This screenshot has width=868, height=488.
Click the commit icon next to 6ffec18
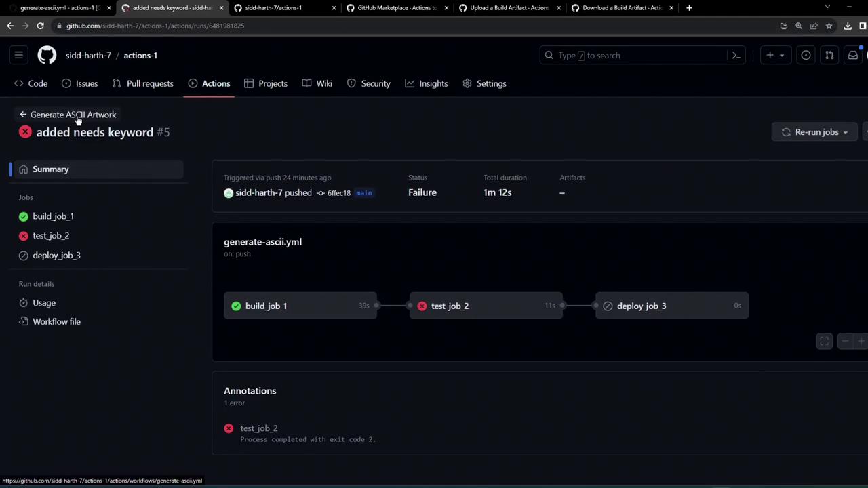(x=321, y=193)
